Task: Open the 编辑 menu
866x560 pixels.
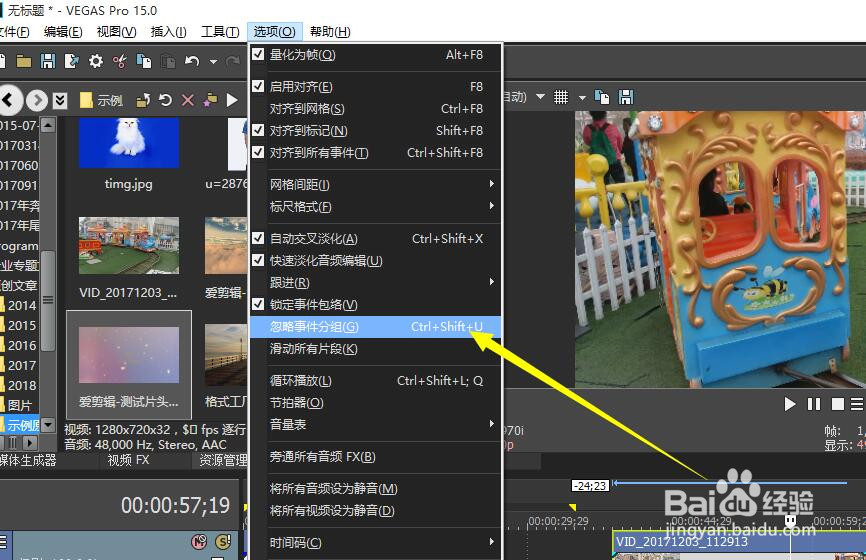Action: [x=63, y=31]
